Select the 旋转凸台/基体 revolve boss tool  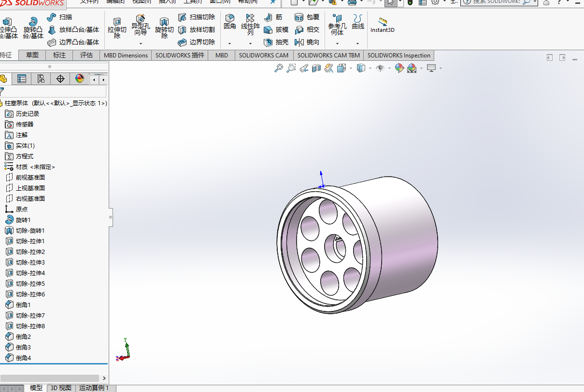tap(33, 28)
